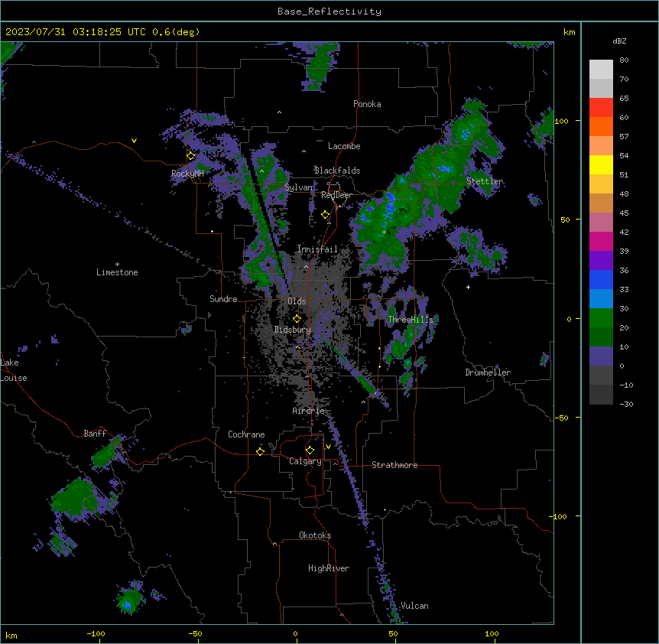Click the Calgary city label
659x644 pixels.
coord(305,461)
